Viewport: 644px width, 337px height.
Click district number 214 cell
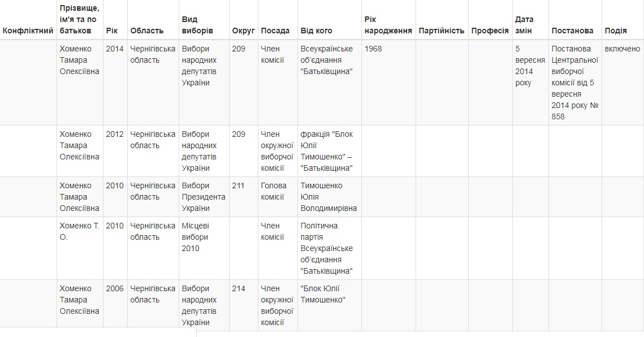click(239, 288)
